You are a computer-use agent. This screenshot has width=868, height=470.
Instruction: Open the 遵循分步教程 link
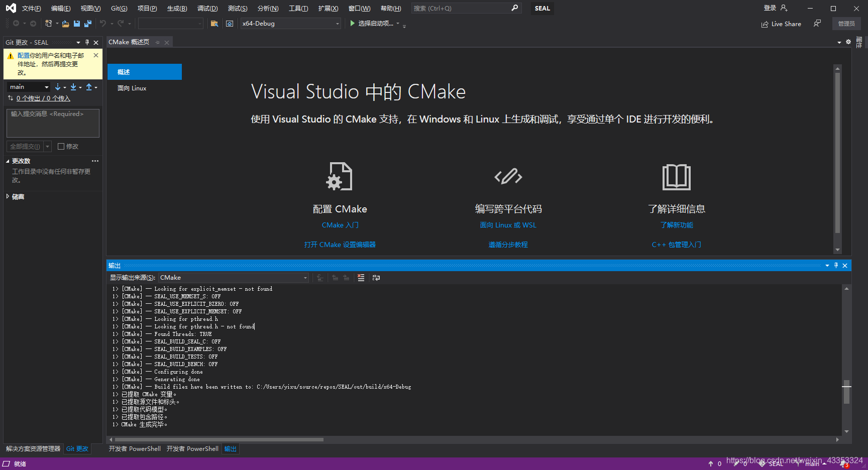[x=508, y=245]
